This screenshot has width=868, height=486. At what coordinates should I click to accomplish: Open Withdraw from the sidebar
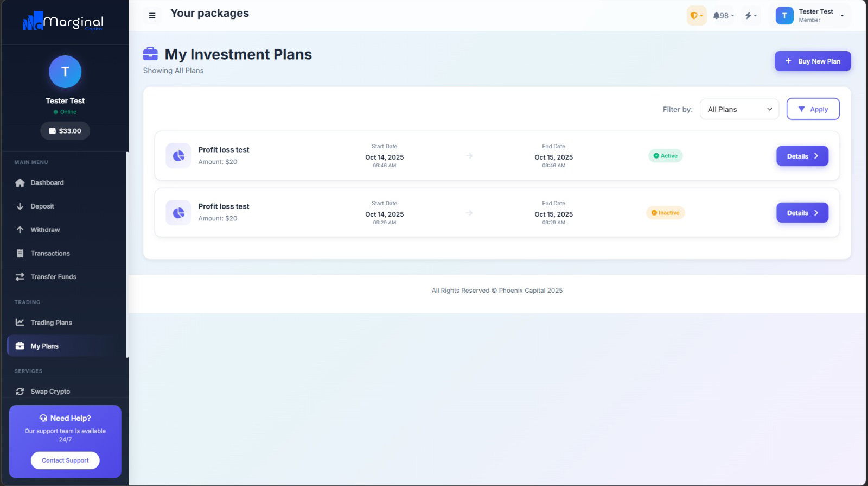[x=45, y=230]
